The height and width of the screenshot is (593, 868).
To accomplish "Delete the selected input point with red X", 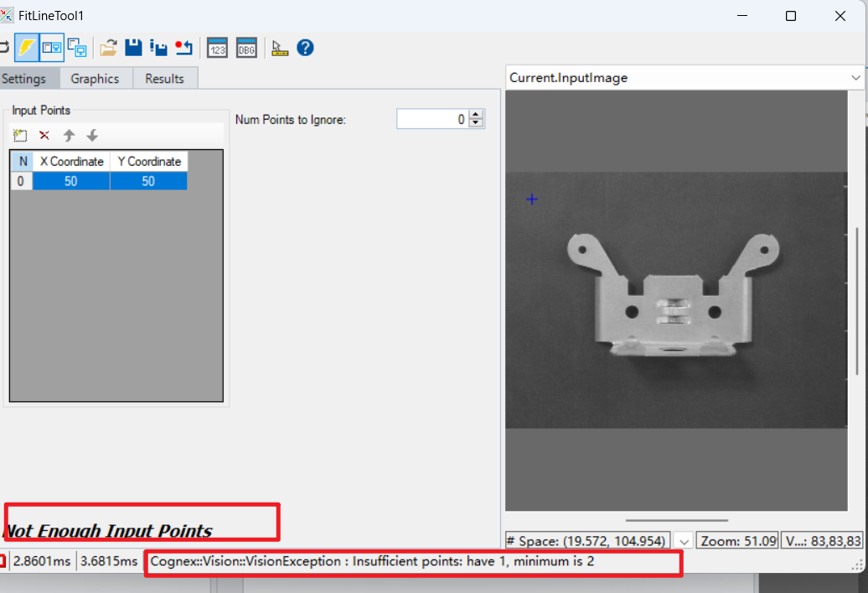I will 44,136.
